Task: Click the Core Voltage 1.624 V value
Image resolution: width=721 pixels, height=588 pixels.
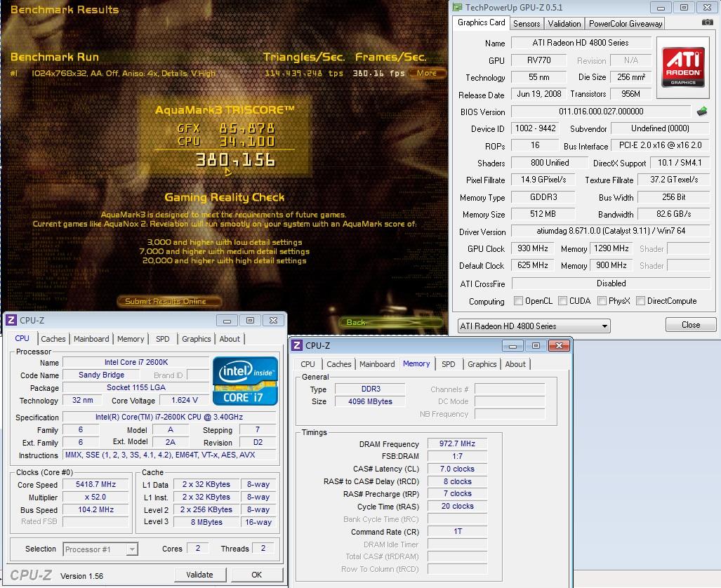Action: 185,400
